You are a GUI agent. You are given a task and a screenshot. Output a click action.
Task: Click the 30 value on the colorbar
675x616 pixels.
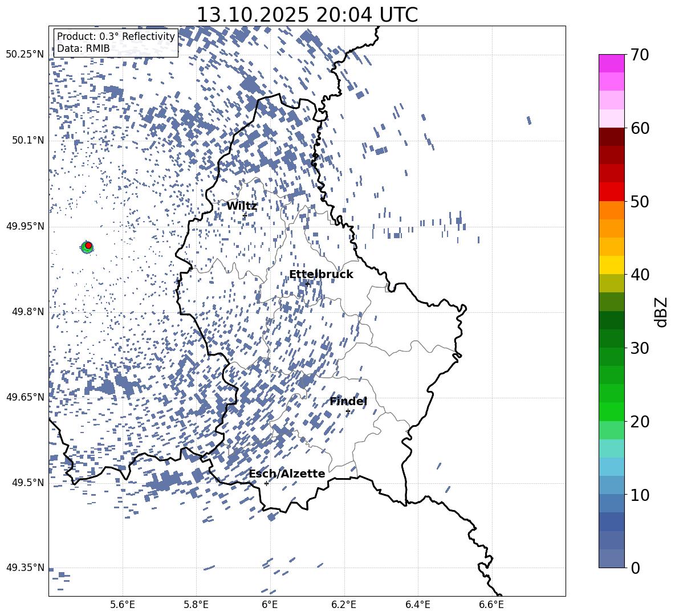pyautogui.click(x=640, y=348)
